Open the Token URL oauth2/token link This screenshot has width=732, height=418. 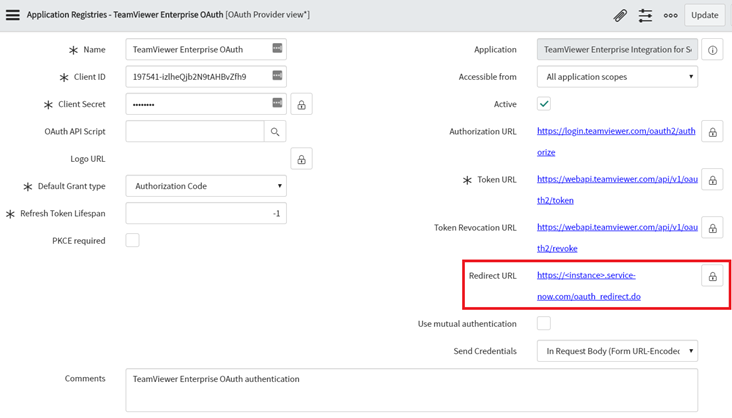click(617, 190)
